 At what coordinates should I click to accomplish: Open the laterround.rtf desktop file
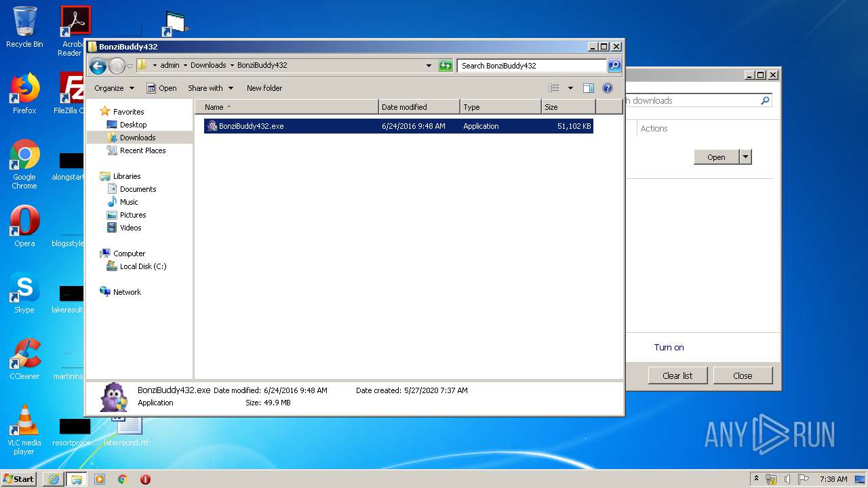[x=126, y=431]
